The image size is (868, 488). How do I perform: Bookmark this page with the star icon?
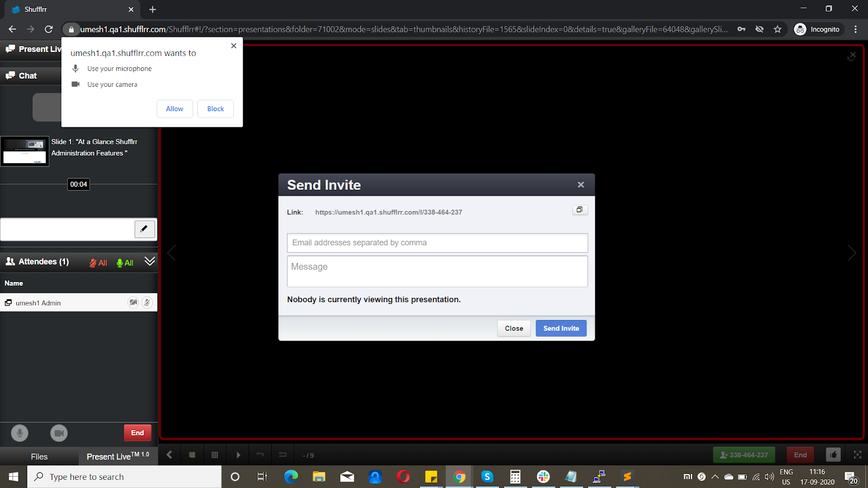click(x=777, y=29)
